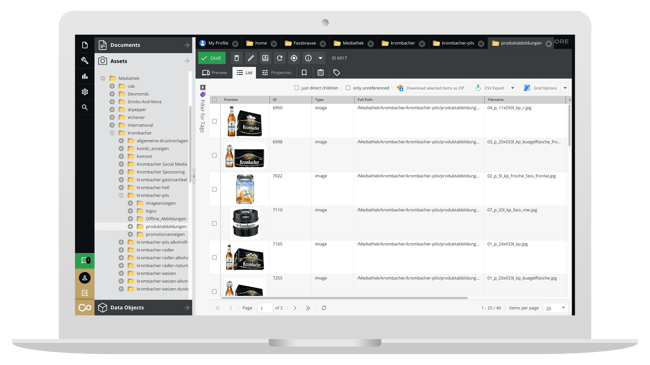Expand the drpepper folder node
The width and height of the screenshot is (650, 365).
coord(112,110)
